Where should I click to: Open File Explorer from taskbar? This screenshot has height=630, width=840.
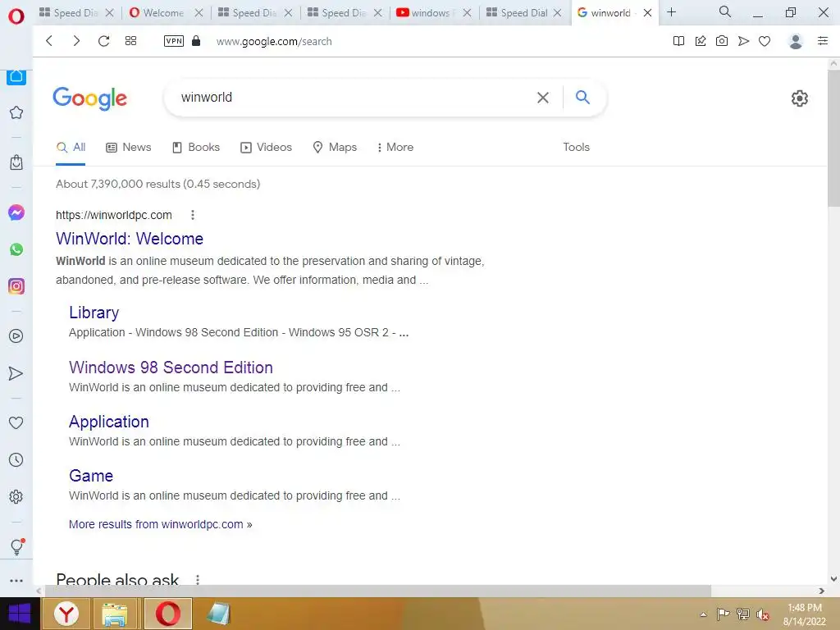[x=115, y=614]
